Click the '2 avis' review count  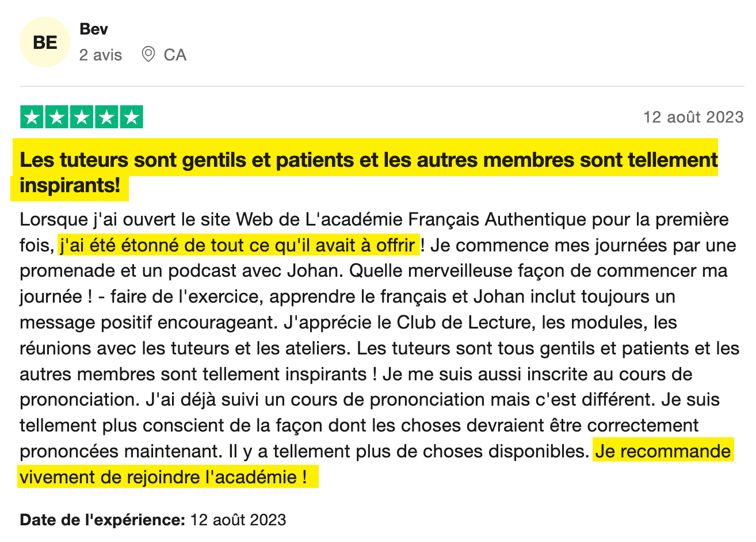click(x=101, y=55)
